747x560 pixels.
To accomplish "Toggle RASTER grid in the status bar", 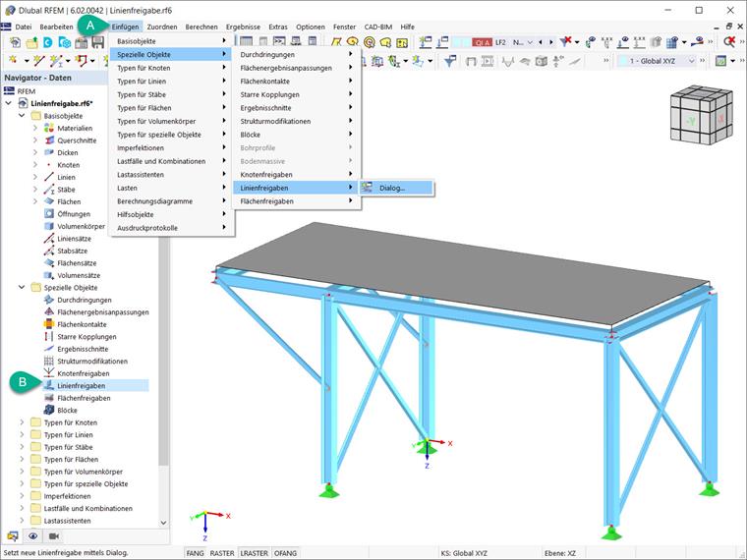I will tap(222, 553).
